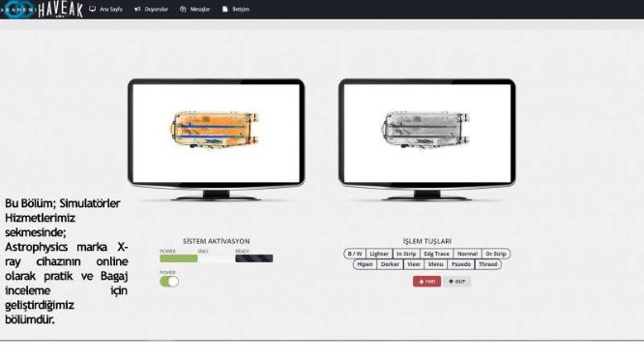The height and width of the screenshot is (363, 644).
Task: Click the HAVEAK Akademi logo
Action: pos(41,9)
